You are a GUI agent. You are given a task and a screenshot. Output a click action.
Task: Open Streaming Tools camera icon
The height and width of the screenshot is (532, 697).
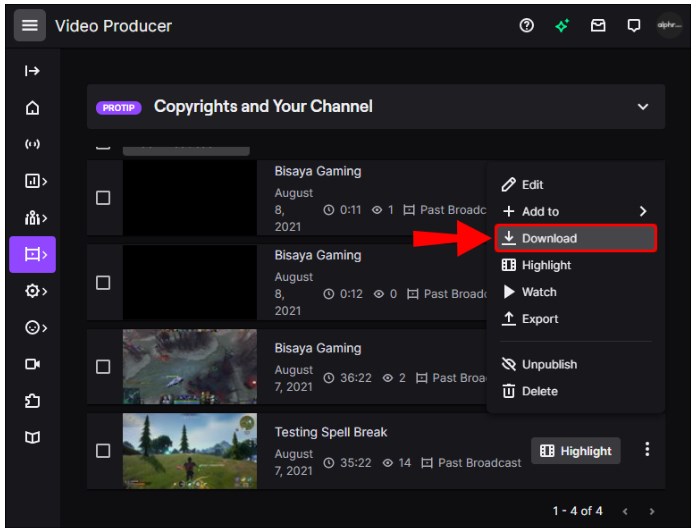[x=32, y=364]
